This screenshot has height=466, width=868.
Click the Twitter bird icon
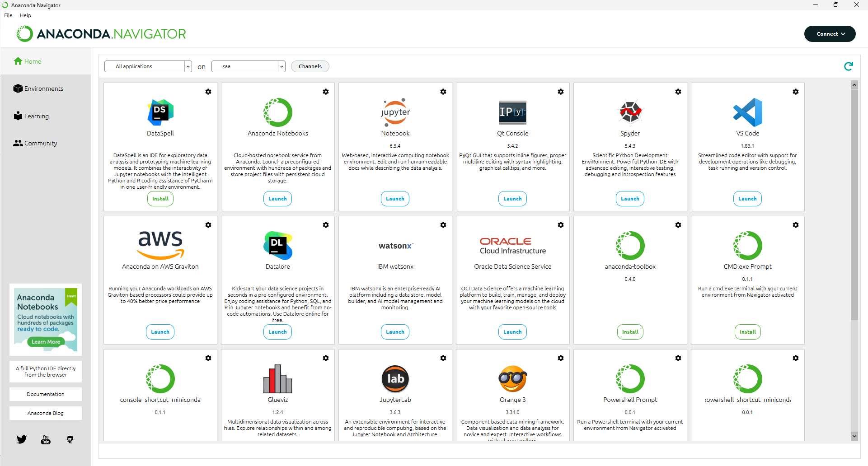(22, 439)
